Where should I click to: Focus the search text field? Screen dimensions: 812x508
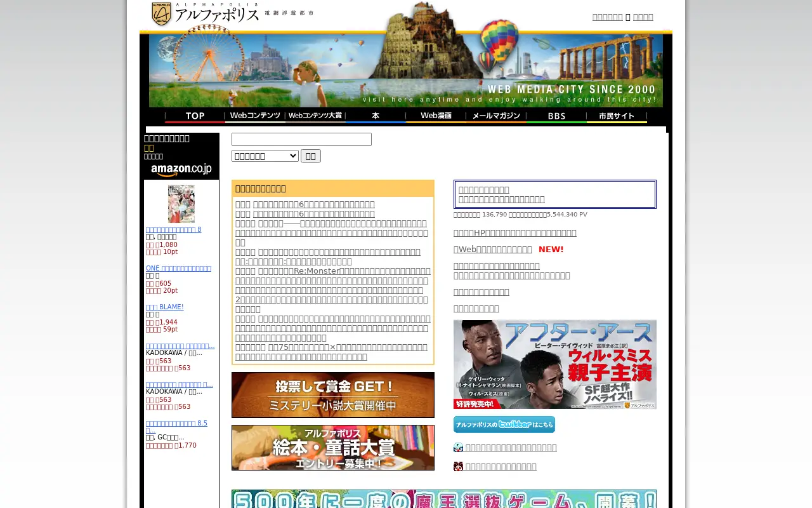pos(301,140)
